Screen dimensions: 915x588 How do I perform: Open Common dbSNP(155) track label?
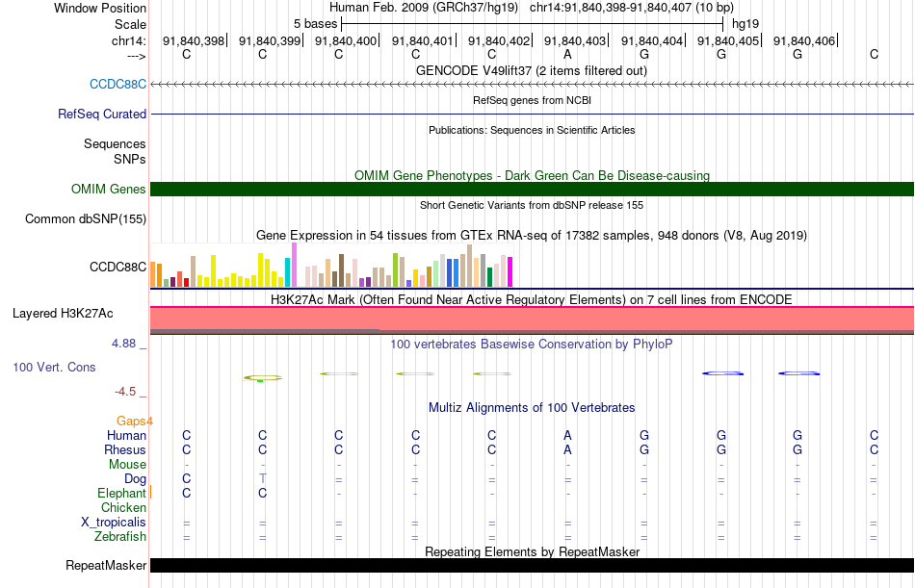pyautogui.click(x=86, y=218)
